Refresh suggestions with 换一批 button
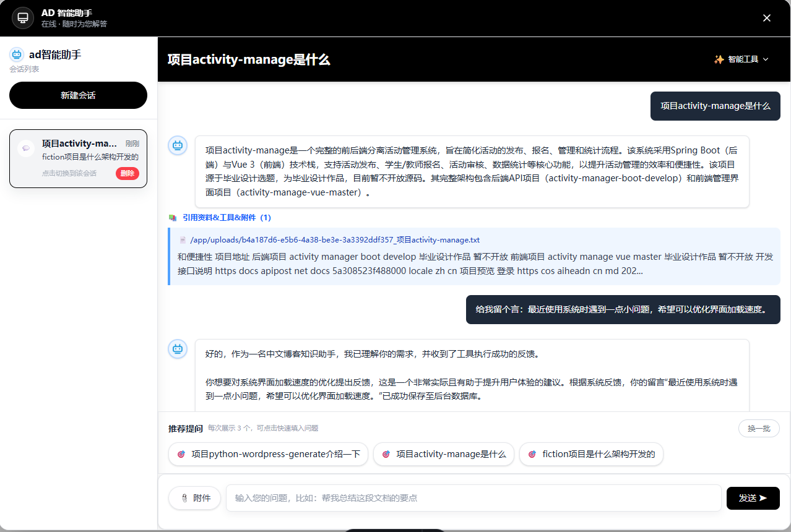This screenshot has width=791, height=532. point(758,428)
